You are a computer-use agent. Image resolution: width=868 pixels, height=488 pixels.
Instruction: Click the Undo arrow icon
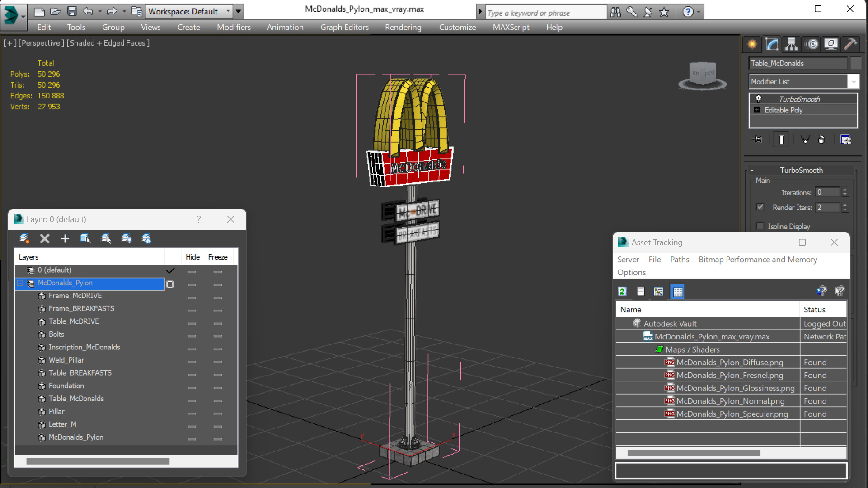coord(88,11)
